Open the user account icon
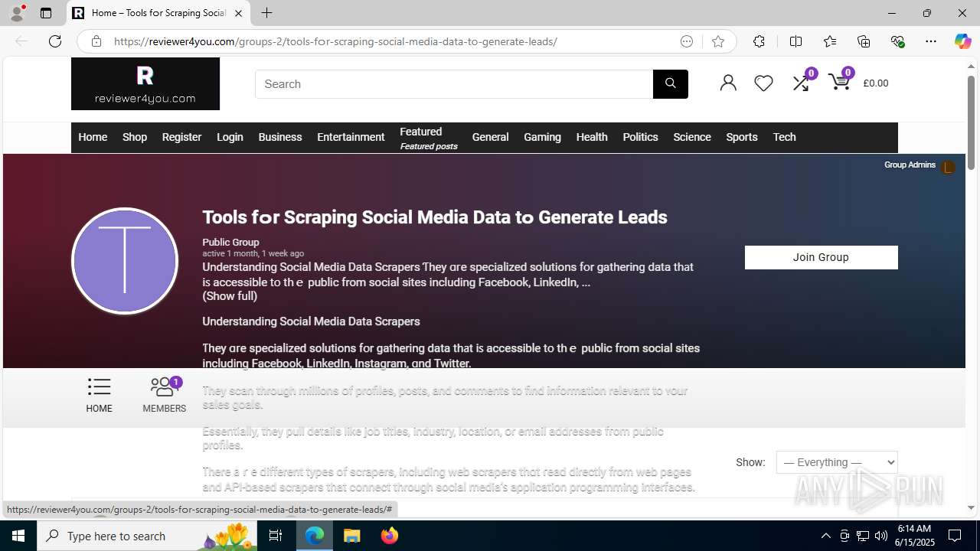The height and width of the screenshot is (551, 980). [728, 83]
